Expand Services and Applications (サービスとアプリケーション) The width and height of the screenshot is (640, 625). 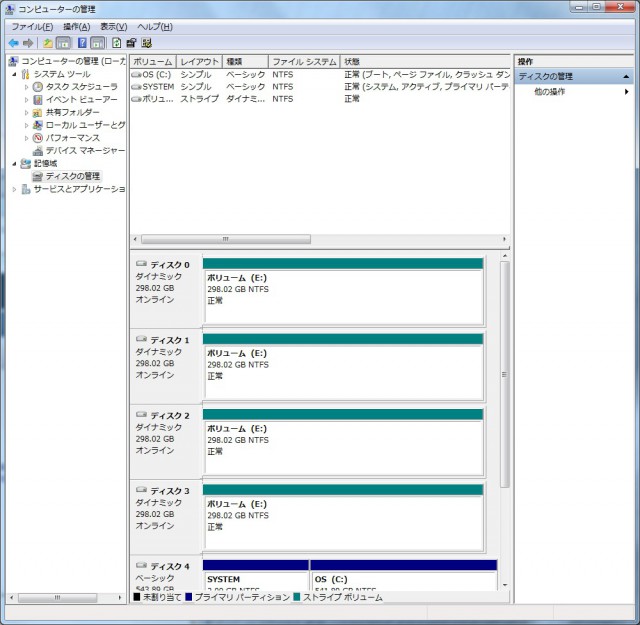[15, 189]
